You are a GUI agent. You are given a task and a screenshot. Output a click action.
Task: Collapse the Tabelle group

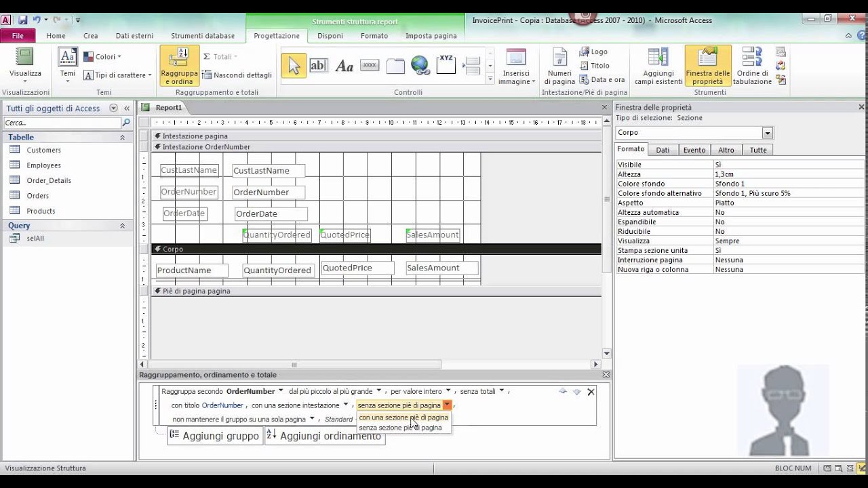tap(122, 138)
